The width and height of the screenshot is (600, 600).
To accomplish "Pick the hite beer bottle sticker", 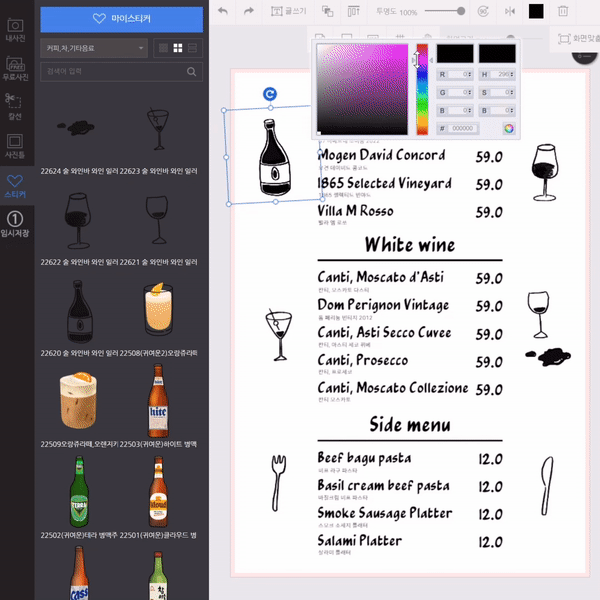I will (158, 401).
